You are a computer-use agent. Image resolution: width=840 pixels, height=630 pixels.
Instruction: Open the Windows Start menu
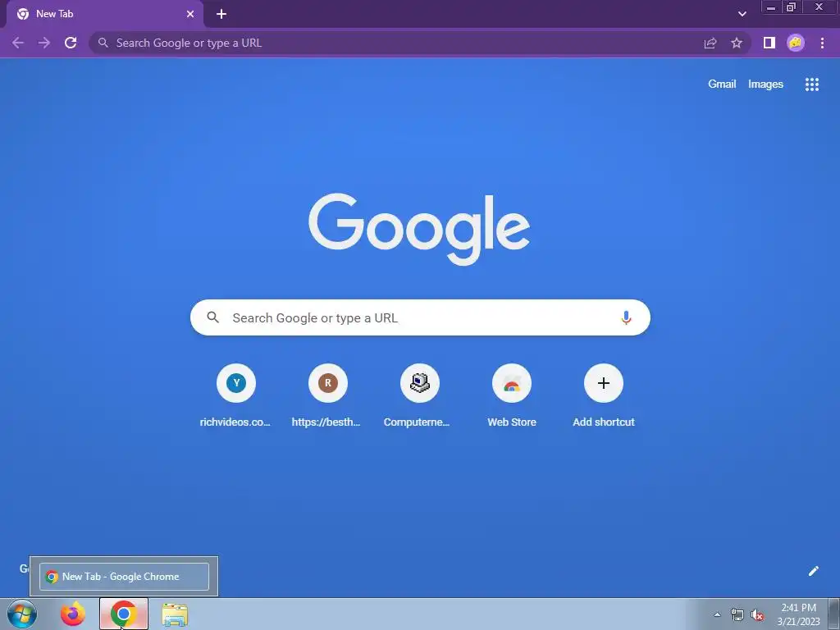pos(22,614)
